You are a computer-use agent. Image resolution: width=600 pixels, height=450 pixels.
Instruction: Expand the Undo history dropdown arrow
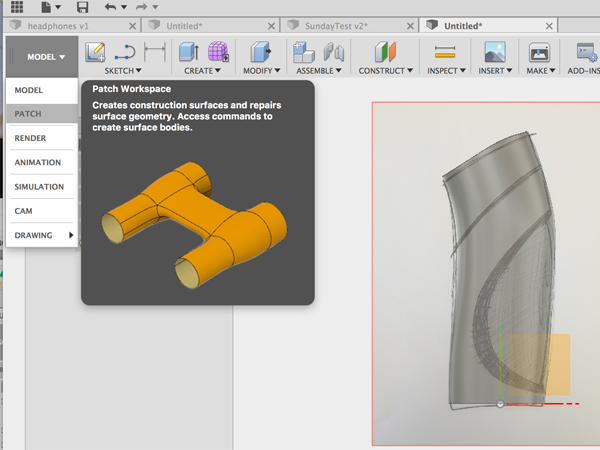click(124, 7)
